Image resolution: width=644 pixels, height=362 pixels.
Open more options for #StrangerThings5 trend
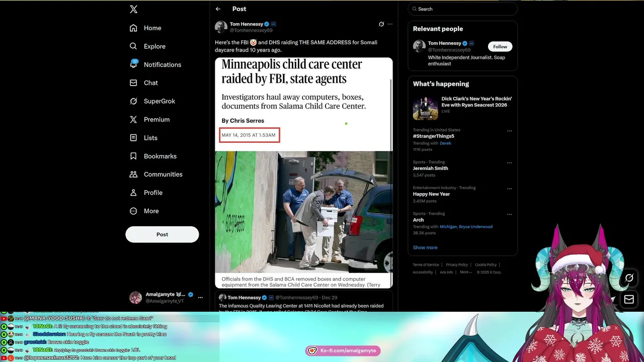click(x=509, y=131)
